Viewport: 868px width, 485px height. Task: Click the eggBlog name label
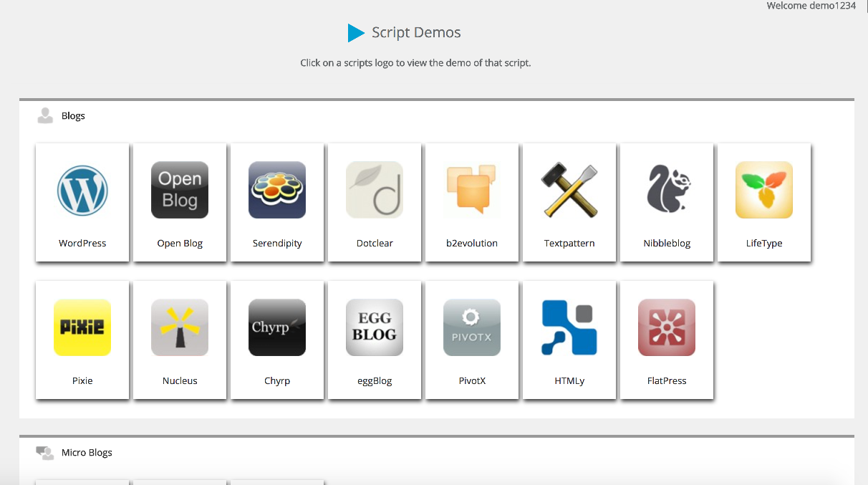point(375,381)
